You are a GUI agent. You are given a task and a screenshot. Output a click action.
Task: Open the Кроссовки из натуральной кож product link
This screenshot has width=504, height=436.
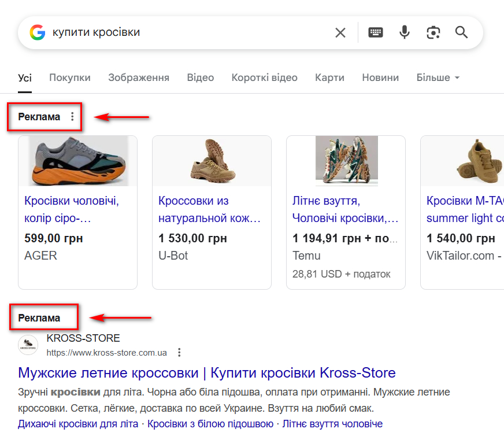[209, 209]
